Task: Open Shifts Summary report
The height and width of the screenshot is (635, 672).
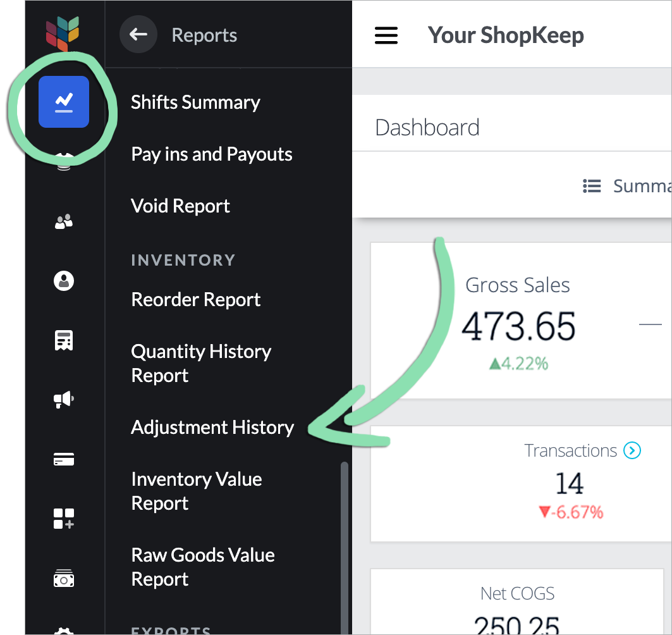Action: (195, 102)
